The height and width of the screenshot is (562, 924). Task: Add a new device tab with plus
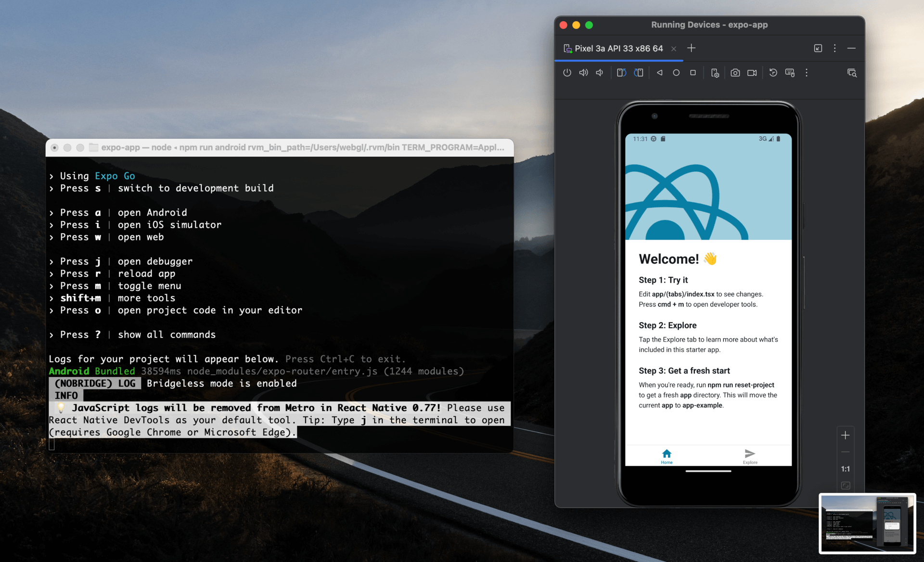pos(691,48)
